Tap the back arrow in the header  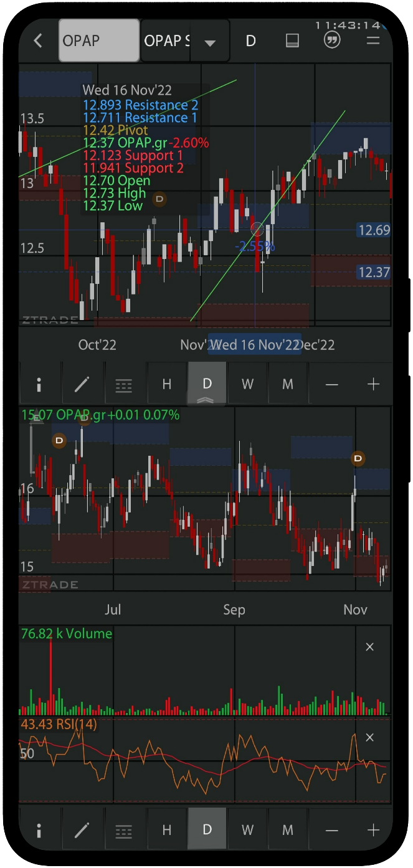[x=38, y=41]
